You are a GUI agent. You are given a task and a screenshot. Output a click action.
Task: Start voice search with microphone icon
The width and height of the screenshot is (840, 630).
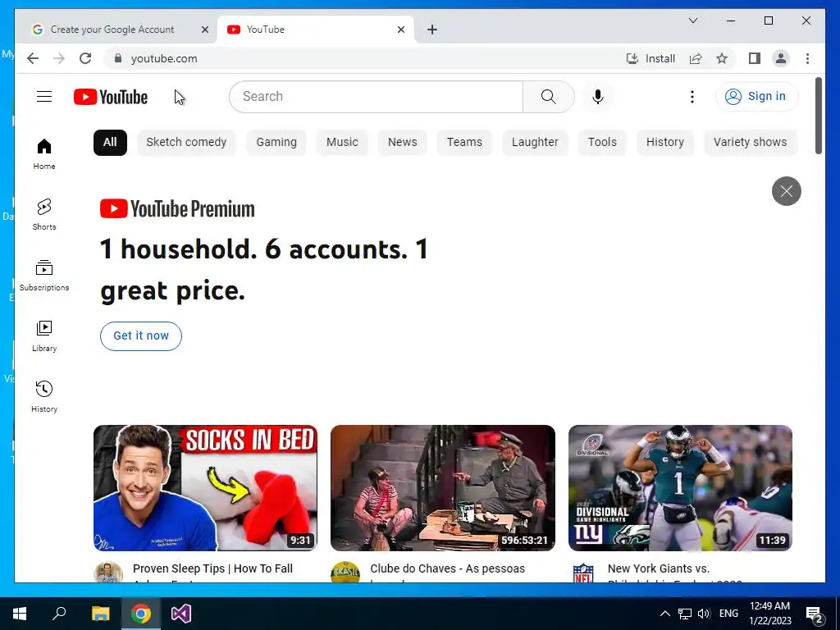coord(598,97)
